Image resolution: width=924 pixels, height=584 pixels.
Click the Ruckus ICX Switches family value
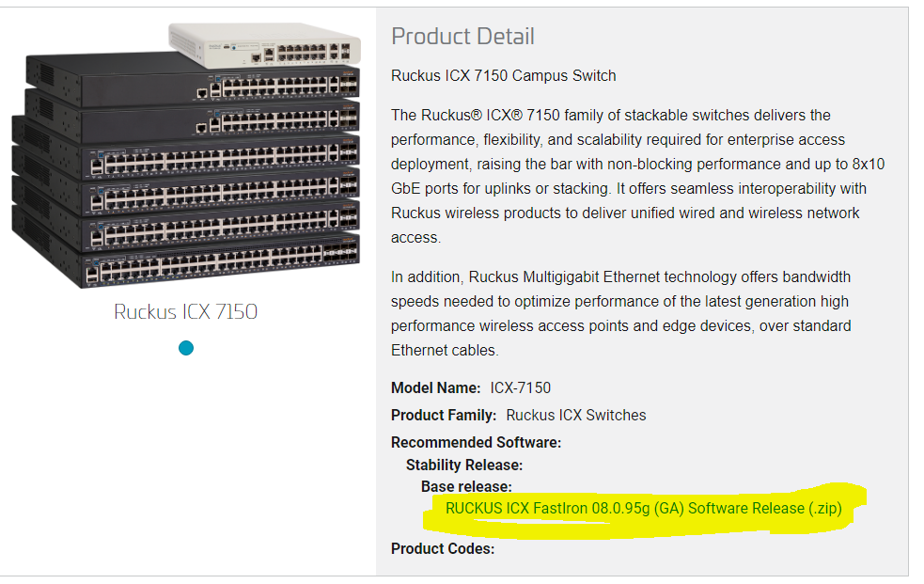576,415
